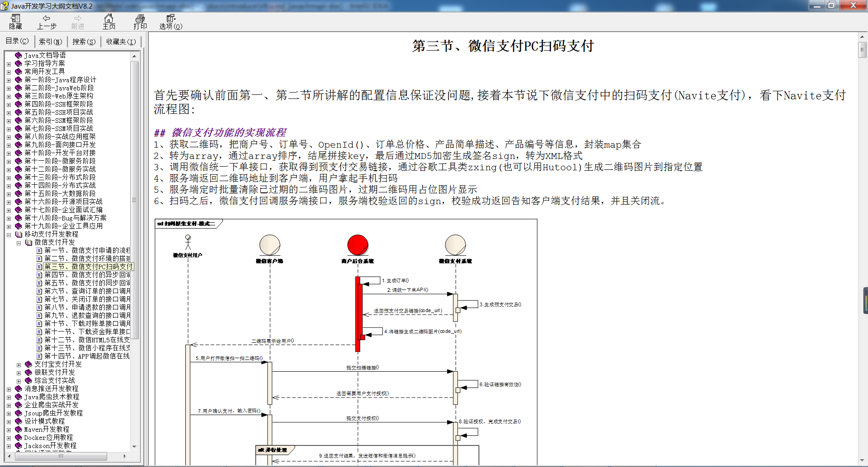Collapse the 移动支付开发教程 node
Viewport: 868px width, 467px height.
tap(9, 235)
